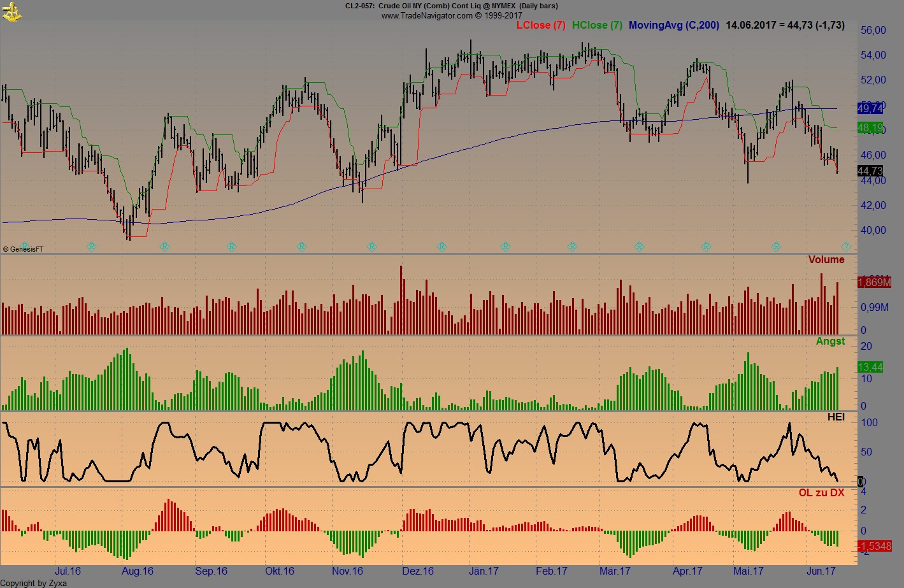Click the HEI panel label
This screenshot has height=588, width=904.
coord(836,416)
